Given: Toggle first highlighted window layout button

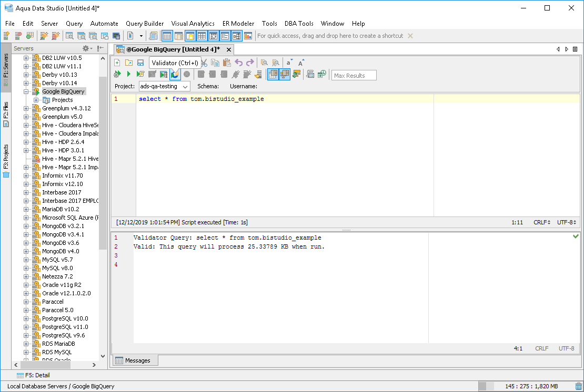Looking at the screenshot, I should [167, 36].
